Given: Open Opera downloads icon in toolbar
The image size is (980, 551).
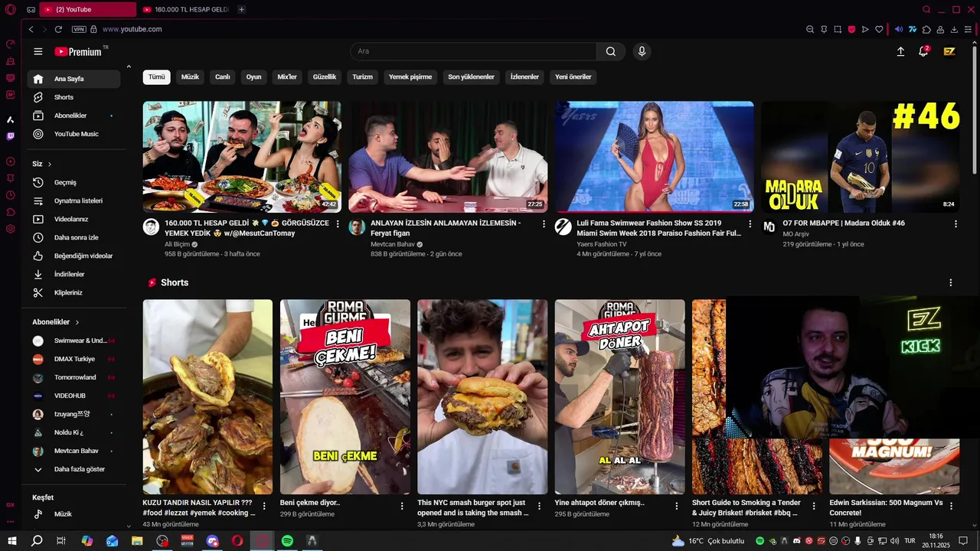Looking at the screenshot, I should (954, 29).
